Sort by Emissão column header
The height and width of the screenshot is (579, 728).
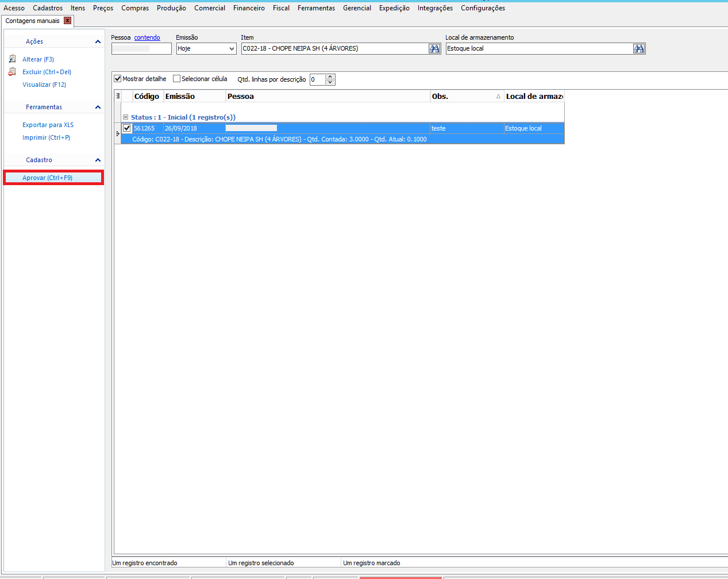point(194,96)
